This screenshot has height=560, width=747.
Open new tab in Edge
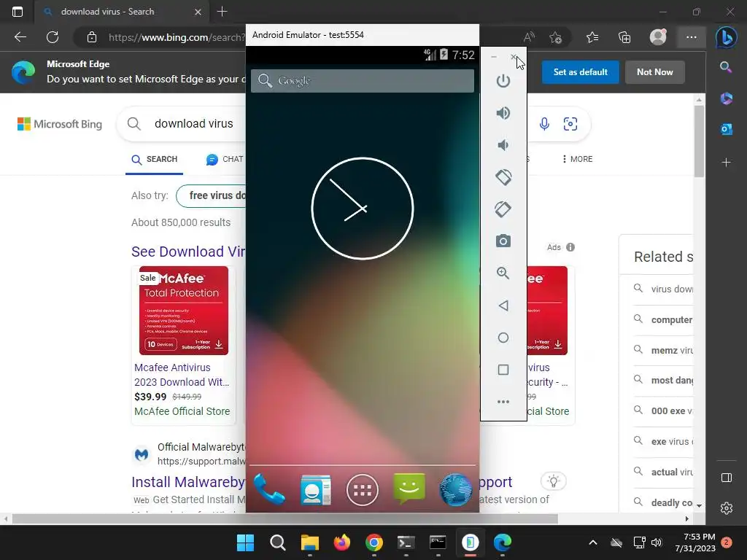click(222, 12)
